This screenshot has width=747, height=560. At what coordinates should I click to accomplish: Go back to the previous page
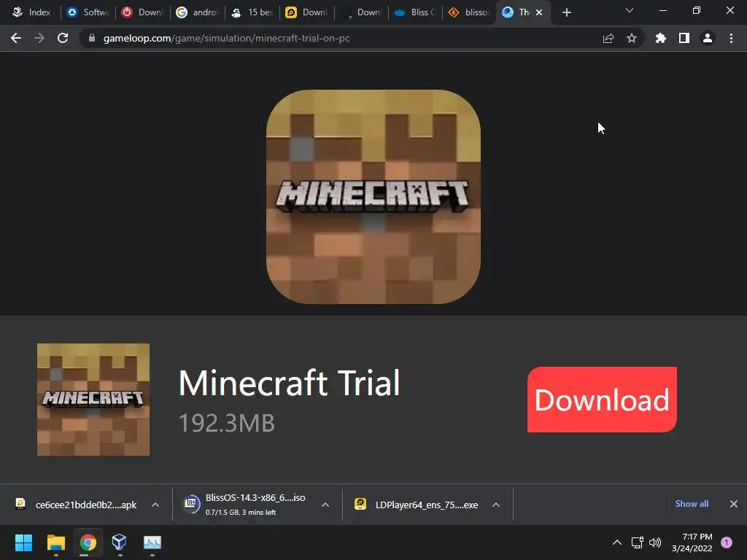pos(16,38)
